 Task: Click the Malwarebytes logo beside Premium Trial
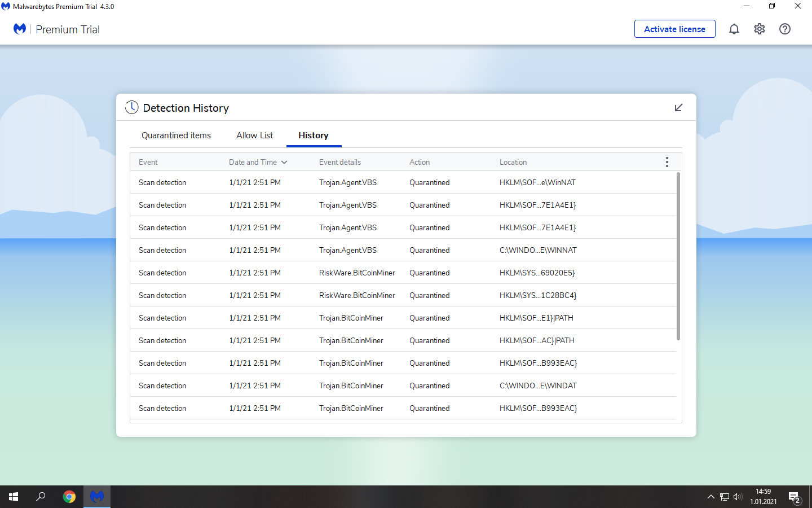click(20, 29)
